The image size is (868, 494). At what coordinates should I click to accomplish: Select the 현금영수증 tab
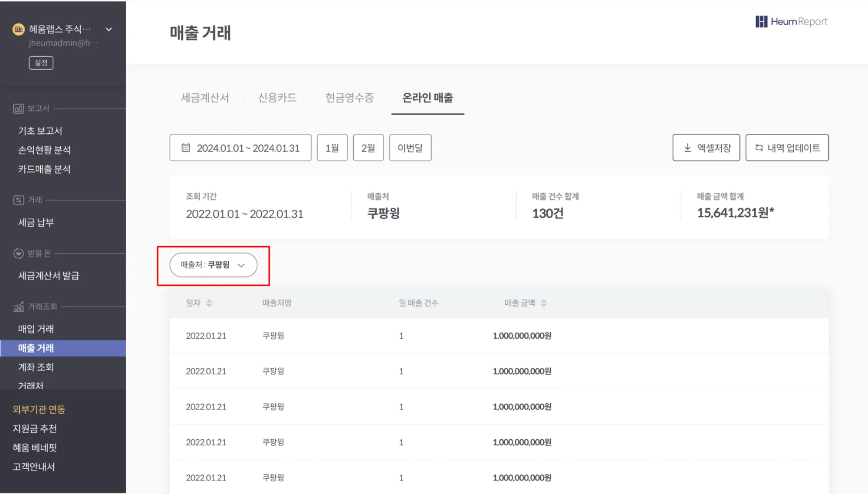(349, 98)
